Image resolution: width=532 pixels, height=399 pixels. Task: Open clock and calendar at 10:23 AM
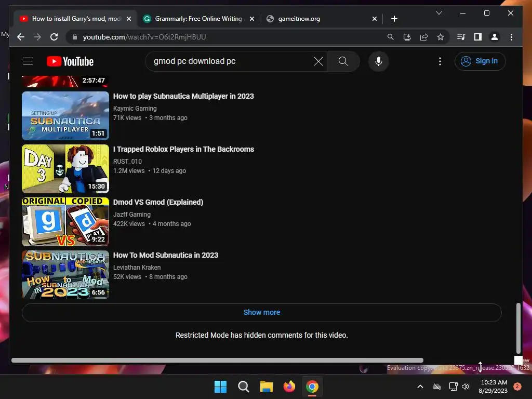(x=493, y=387)
